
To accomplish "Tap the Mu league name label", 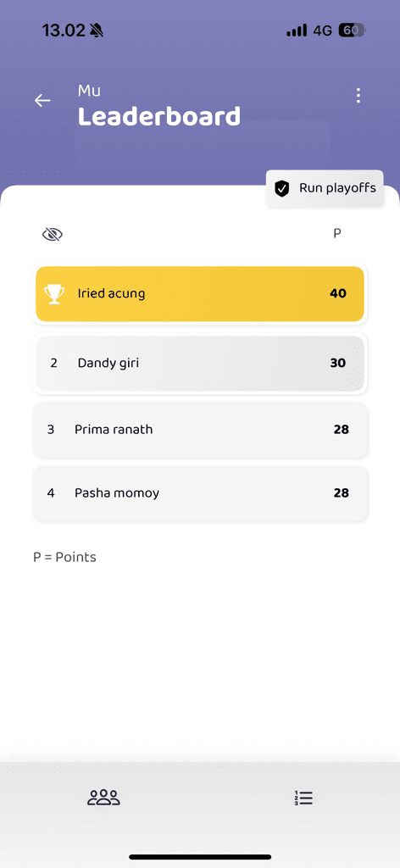I will pyautogui.click(x=89, y=91).
